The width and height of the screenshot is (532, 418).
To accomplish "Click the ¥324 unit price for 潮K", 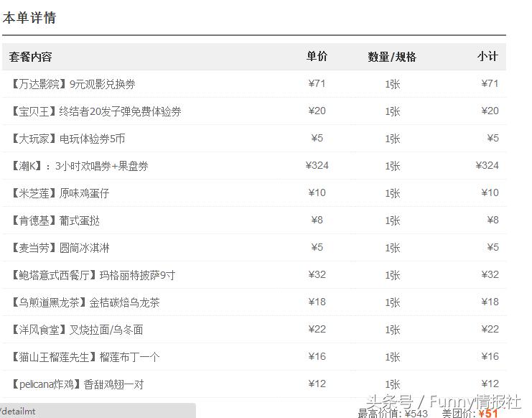I will click(317, 166).
